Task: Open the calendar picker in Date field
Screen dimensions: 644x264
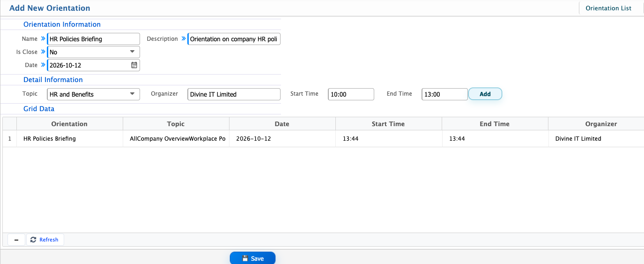Action: coord(134,65)
